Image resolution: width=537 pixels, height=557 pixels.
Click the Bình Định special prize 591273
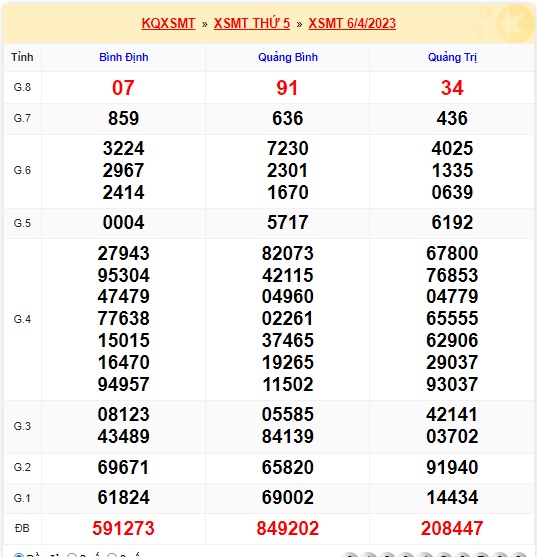[x=124, y=528]
